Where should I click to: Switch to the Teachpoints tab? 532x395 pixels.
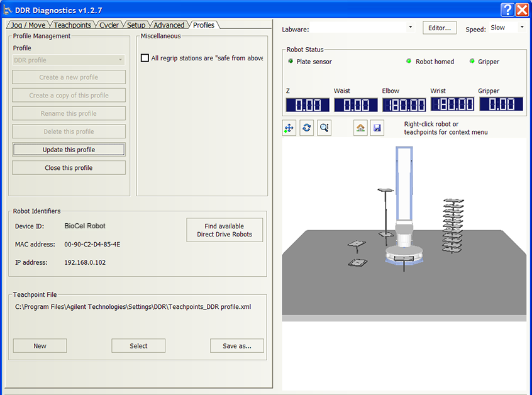click(x=72, y=25)
